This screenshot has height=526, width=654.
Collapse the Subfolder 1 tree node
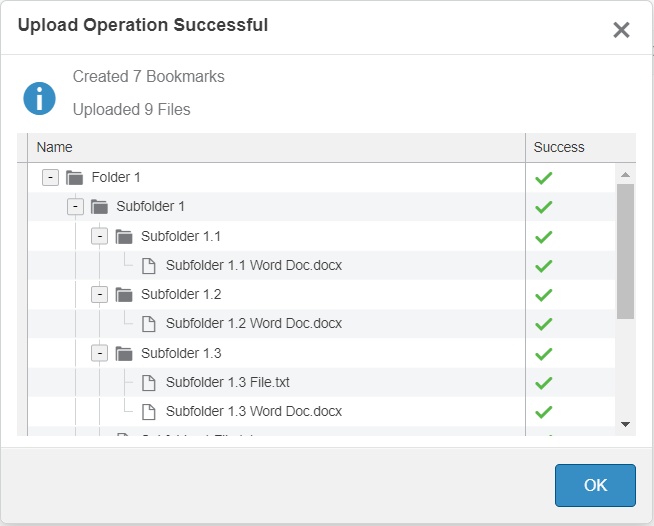tap(75, 207)
